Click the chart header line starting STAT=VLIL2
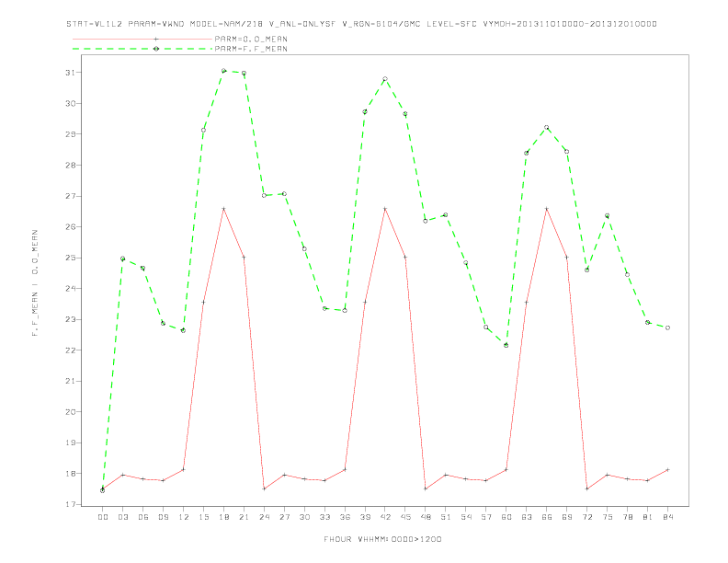Screen dimensions: 728x563 (361, 24)
